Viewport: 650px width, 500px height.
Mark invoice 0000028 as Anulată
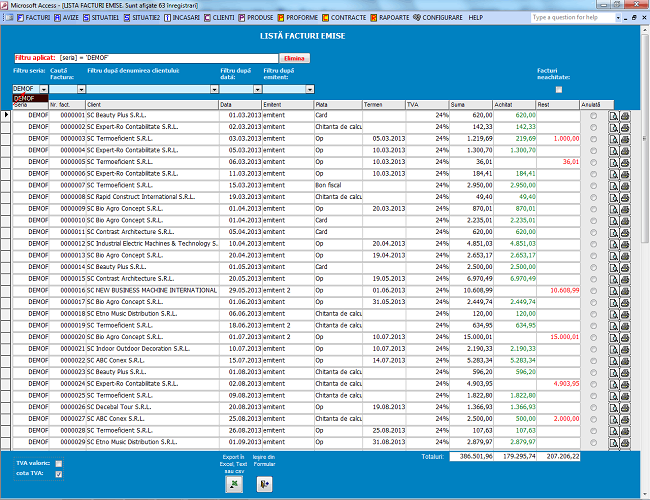pos(593,431)
